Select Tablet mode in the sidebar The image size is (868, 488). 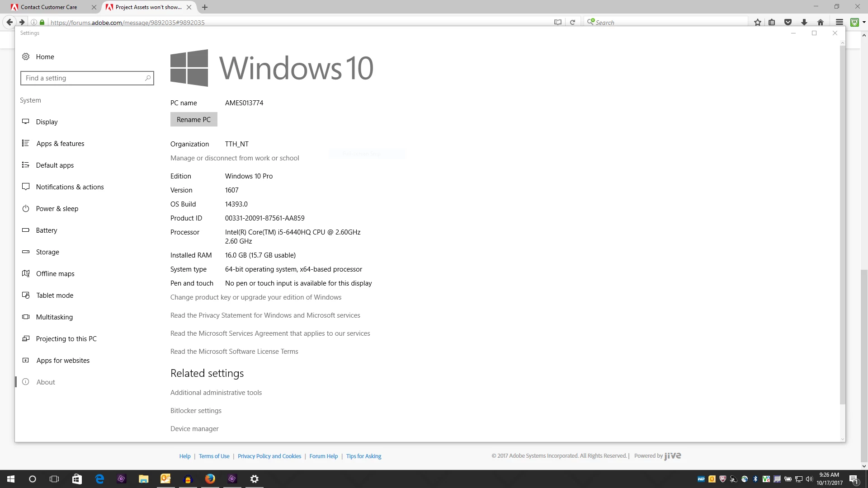(x=55, y=296)
